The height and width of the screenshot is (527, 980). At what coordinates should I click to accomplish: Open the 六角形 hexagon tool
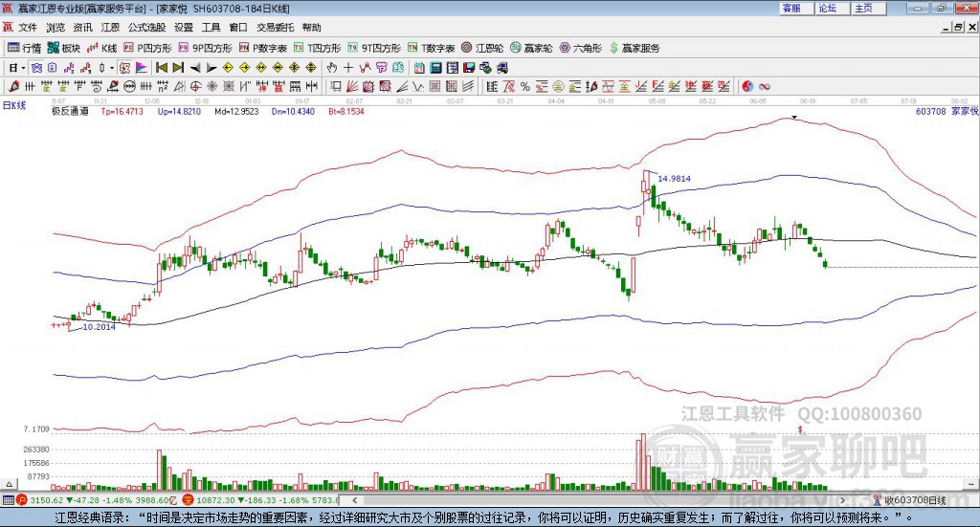[x=581, y=48]
